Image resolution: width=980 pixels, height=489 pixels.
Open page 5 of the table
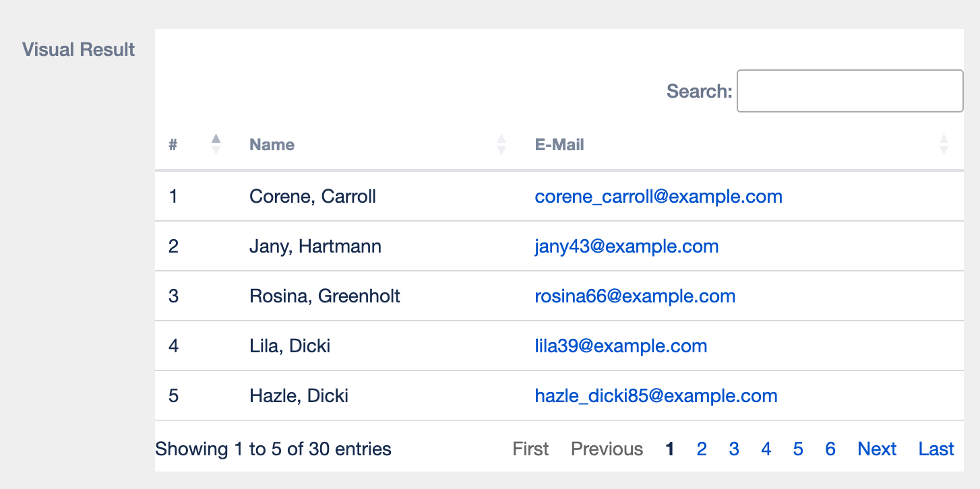pyautogui.click(x=798, y=449)
